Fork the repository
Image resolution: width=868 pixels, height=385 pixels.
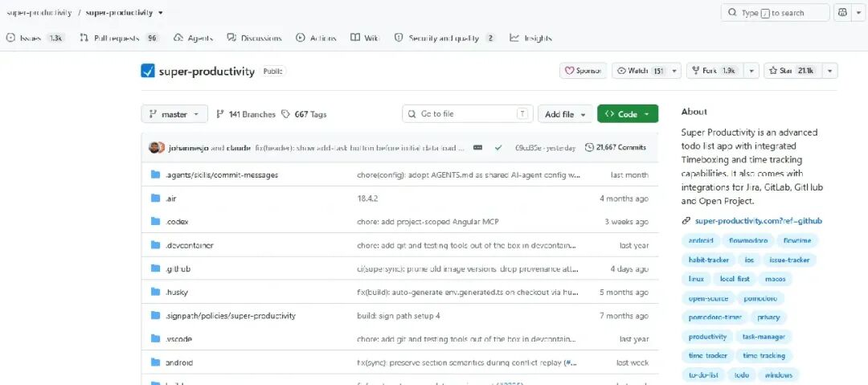pyautogui.click(x=714, y=71)
